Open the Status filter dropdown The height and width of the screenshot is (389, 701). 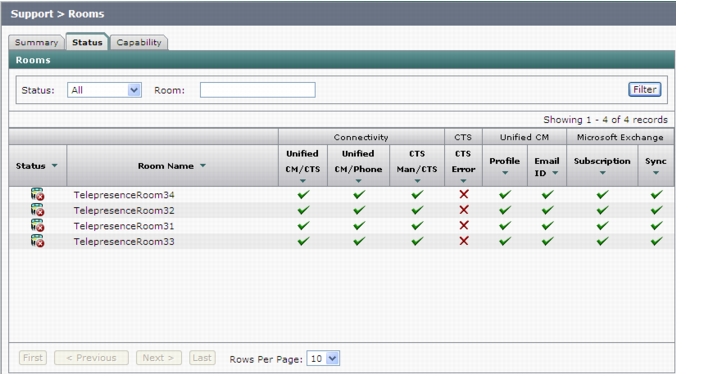[x=104, y=90]
